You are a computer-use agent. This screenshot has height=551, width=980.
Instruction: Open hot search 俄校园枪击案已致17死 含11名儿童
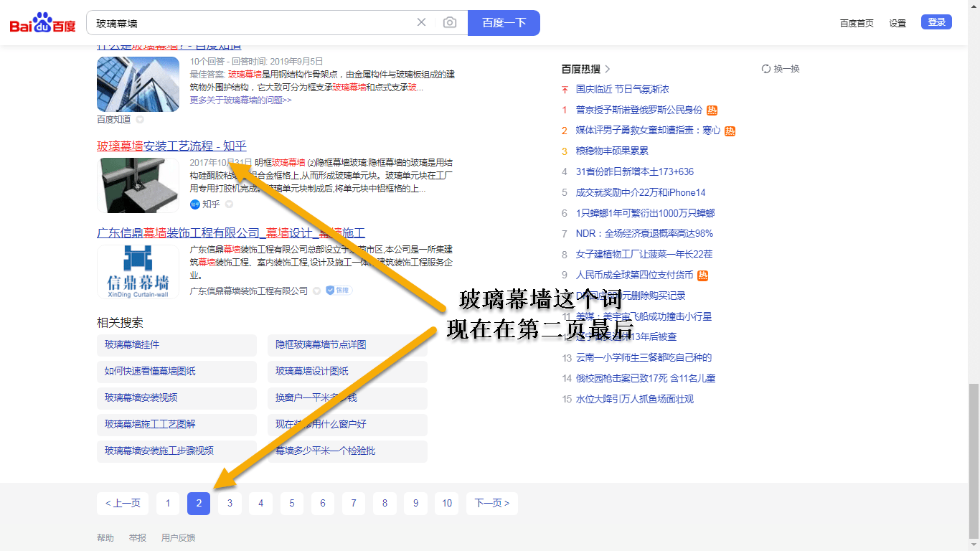646,379
